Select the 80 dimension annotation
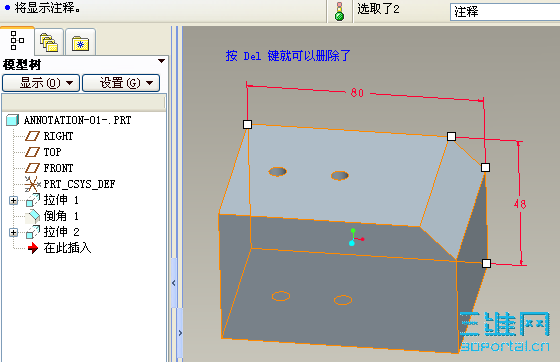 point(357,93)
